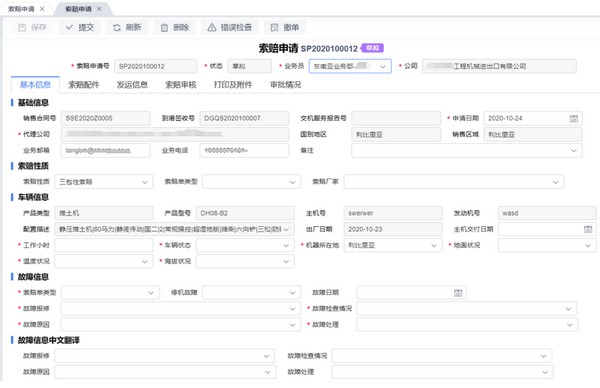Click the 保存 save button
The height and width of the screenshot is (388, 600).
click(32, 28)
